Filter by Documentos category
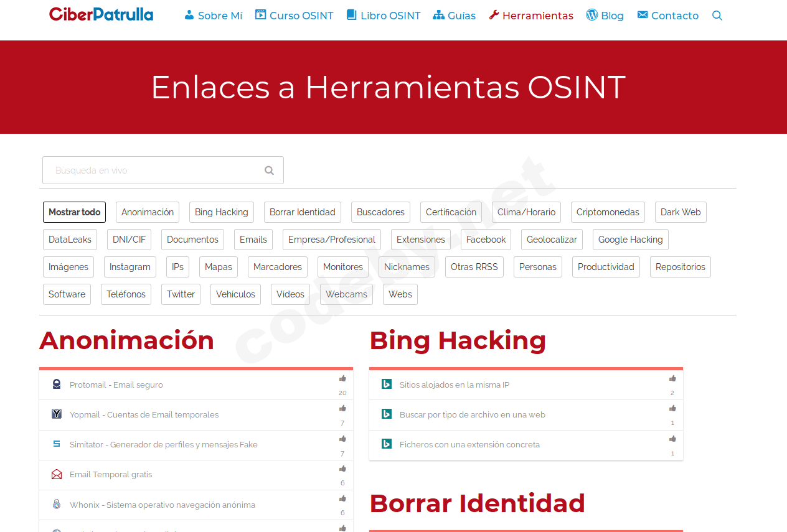Screen dimensions: 787x532 (192, 240)
